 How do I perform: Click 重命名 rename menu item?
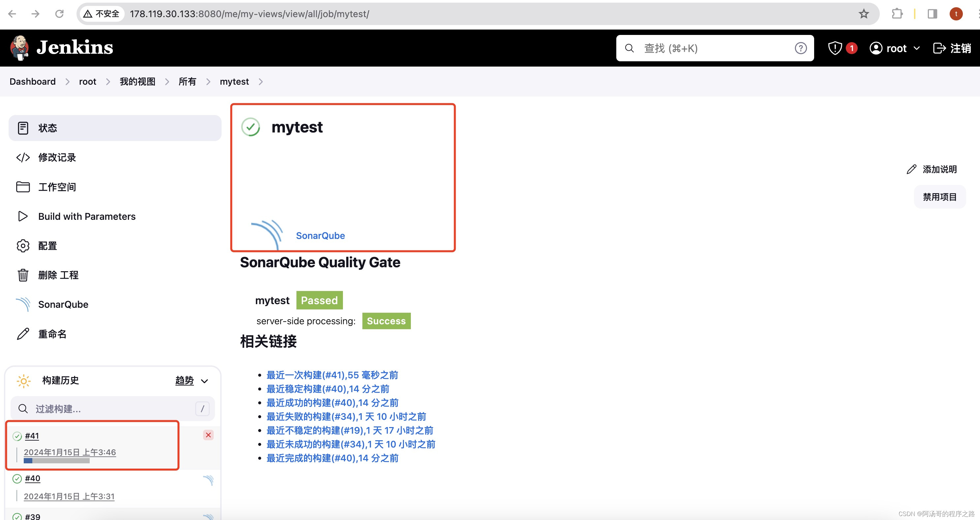pos(52,333)
